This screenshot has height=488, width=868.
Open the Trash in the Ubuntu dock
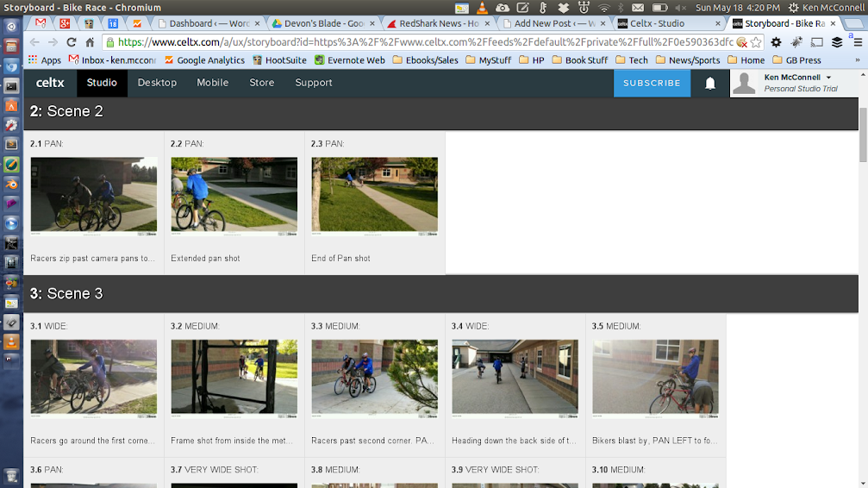pos(11,475)
